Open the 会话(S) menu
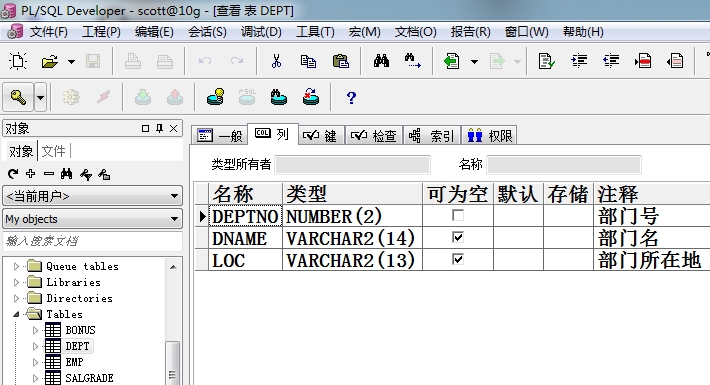Viewport: 710px width, 385px height. [x=207, y=32]
